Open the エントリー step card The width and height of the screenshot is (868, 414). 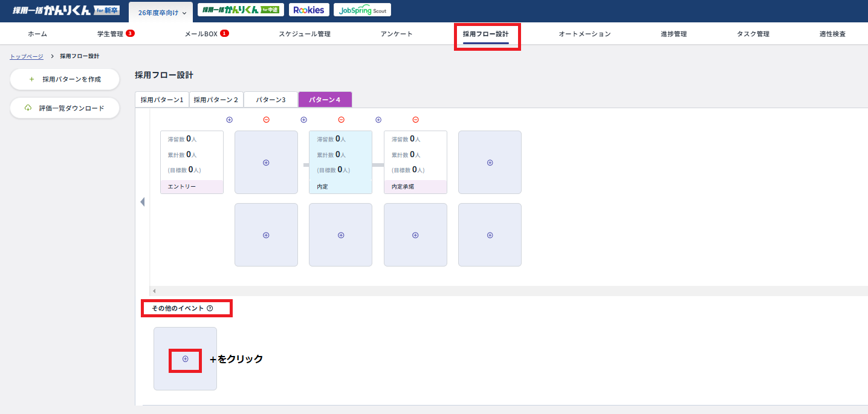(192, 162)
